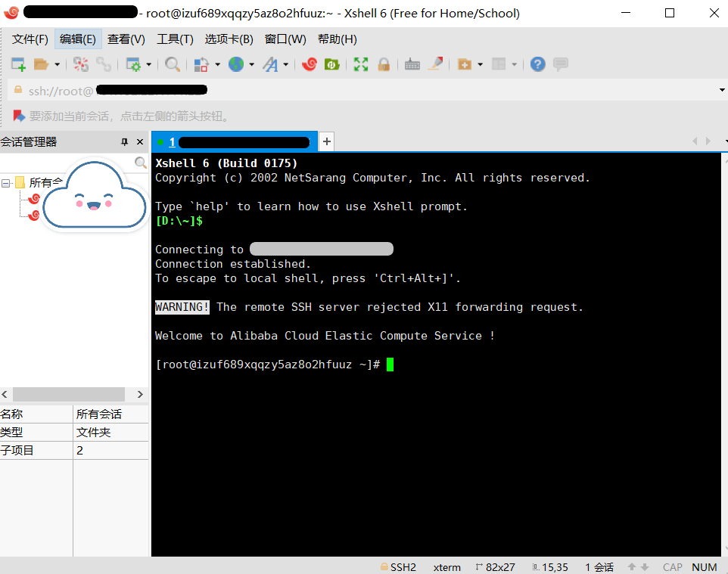
Task: Open the 工具(T) menu
Action: tap(175, 39)
